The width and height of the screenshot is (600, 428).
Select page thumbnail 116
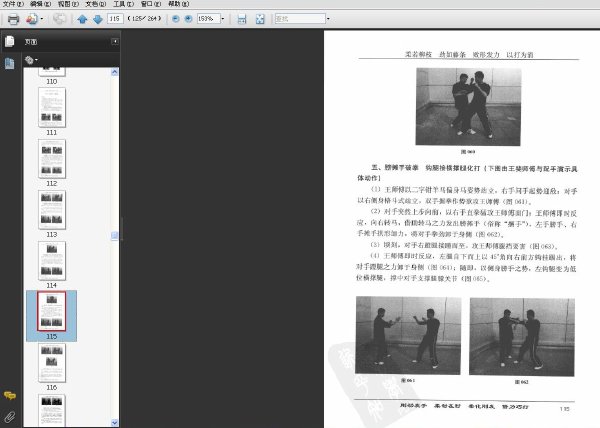point(52,363)
